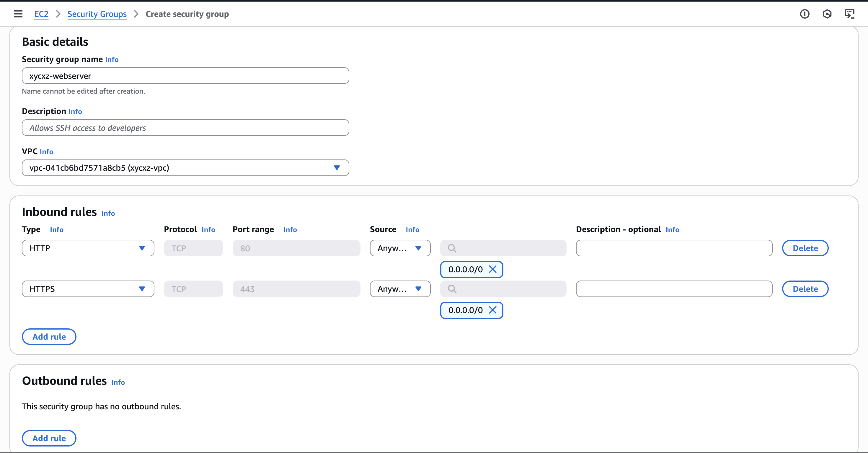Image resolution: width=868 pixels, height=453 pixels.
Task: Navigate to Security Groups breadcrumb
Action: [97, 14]
